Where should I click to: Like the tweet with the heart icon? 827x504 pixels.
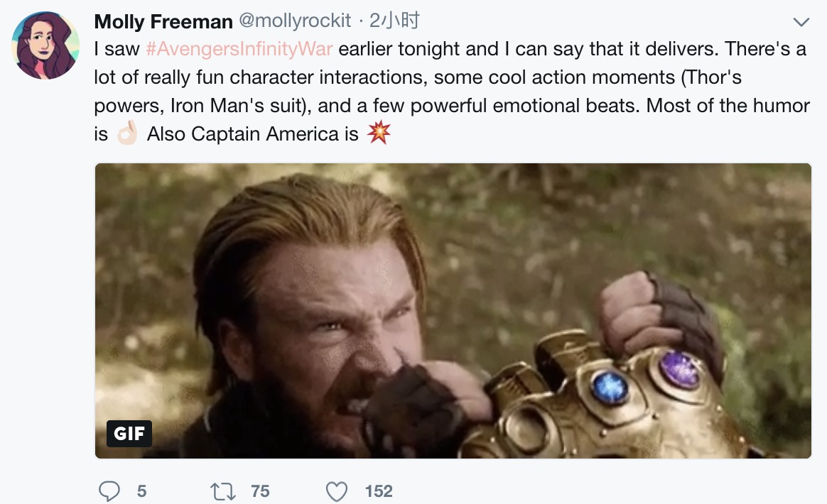coord(336,491)
